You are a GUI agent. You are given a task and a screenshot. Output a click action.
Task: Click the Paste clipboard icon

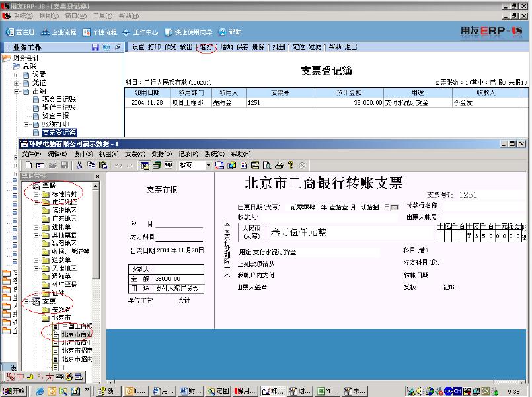pyautogui.click(x=103, y=165)
